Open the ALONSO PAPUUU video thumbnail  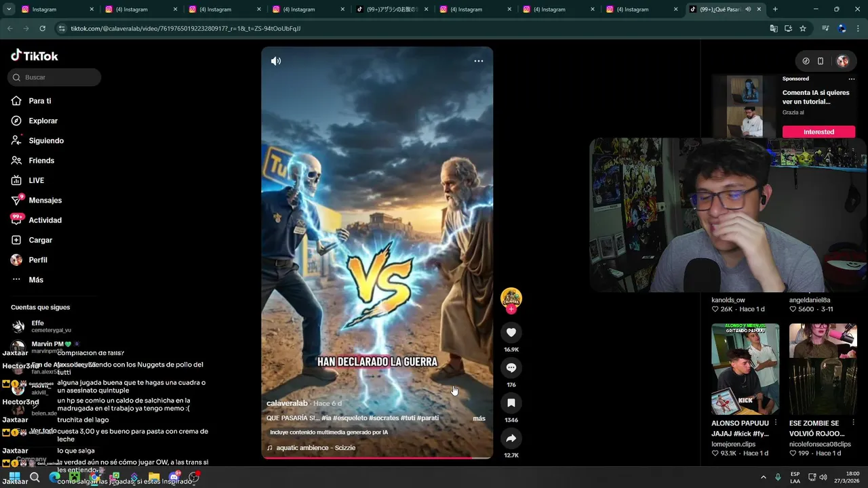(x=745, y=369)
